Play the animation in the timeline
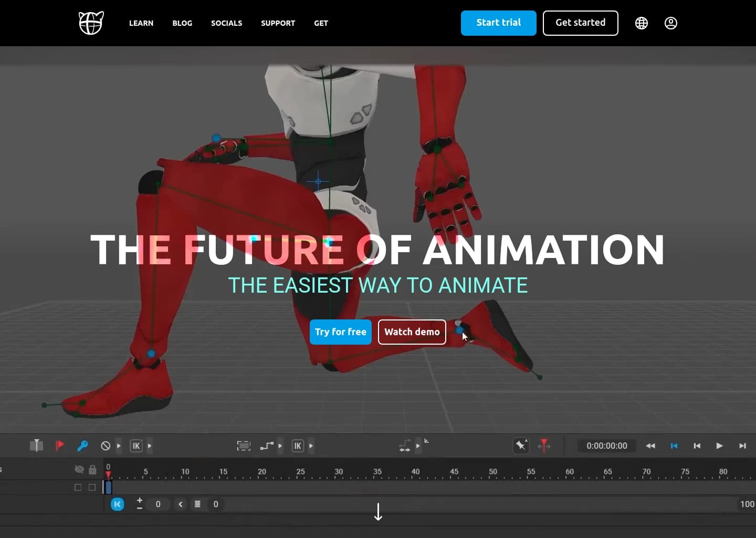 (719, 446)
